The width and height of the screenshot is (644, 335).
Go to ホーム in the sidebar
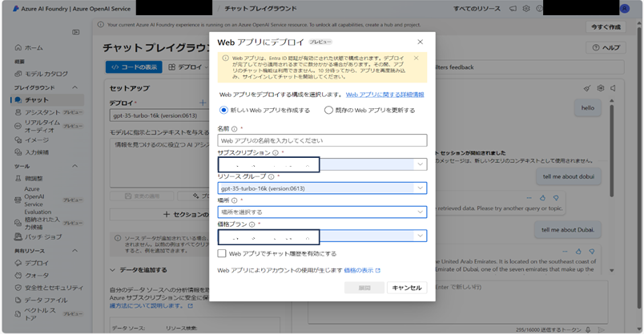click(x=29, y=47)
